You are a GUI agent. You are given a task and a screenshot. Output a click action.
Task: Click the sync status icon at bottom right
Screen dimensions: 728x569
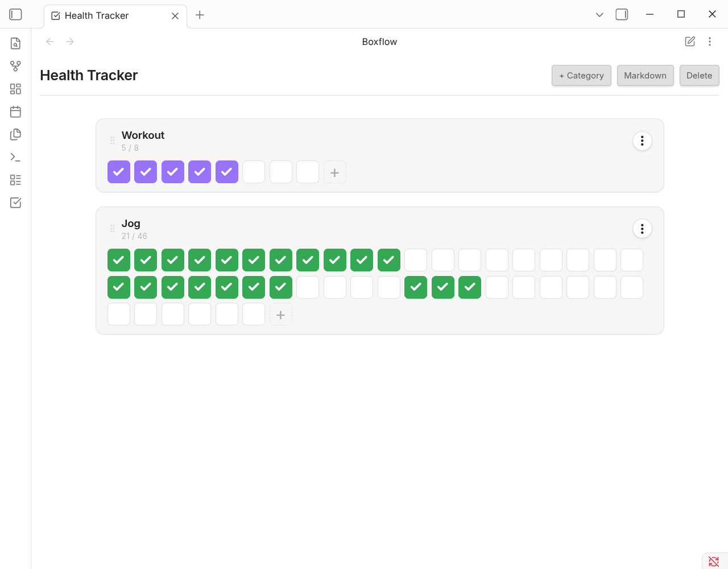pos(714,562)
